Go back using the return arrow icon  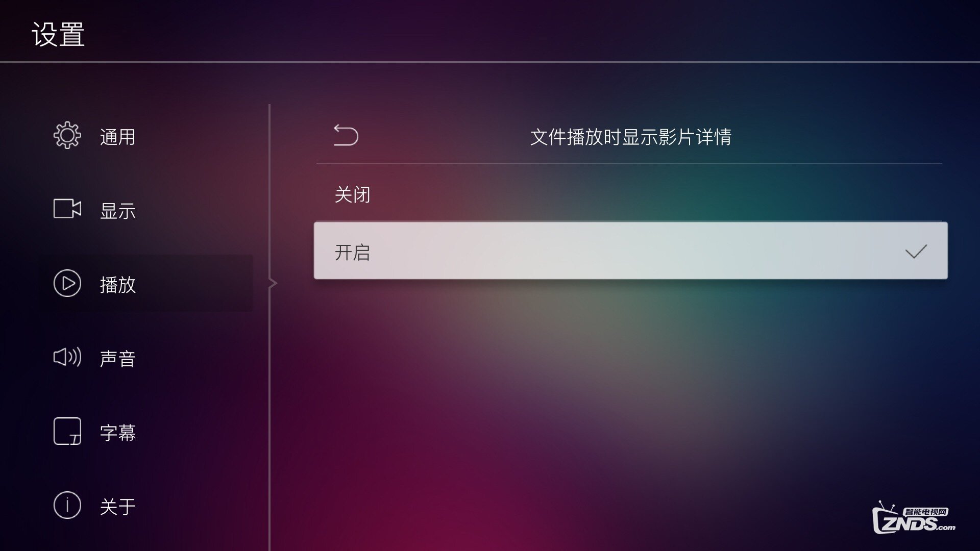tap(346, 135)
